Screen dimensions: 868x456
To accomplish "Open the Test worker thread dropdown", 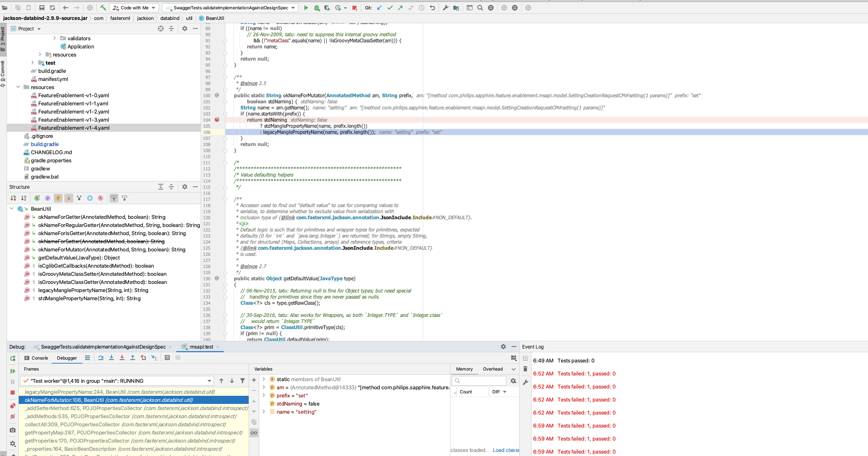I will point(208,381).
